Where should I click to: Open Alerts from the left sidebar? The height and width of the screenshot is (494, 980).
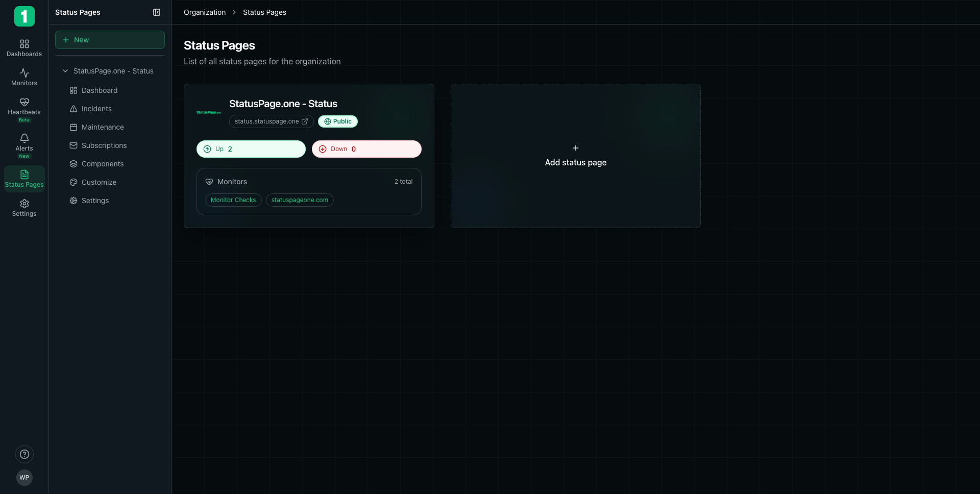point(24,144)
